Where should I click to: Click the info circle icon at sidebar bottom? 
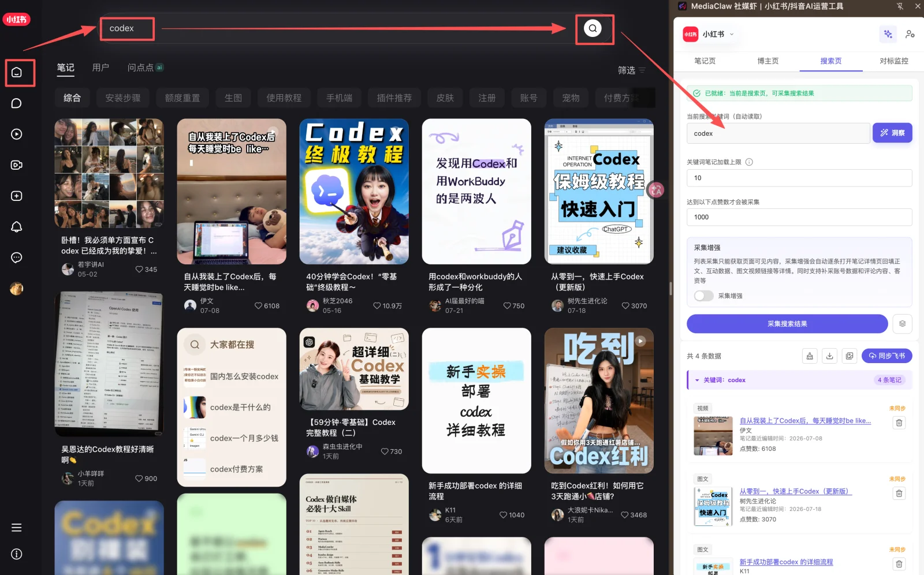[17, 554]
